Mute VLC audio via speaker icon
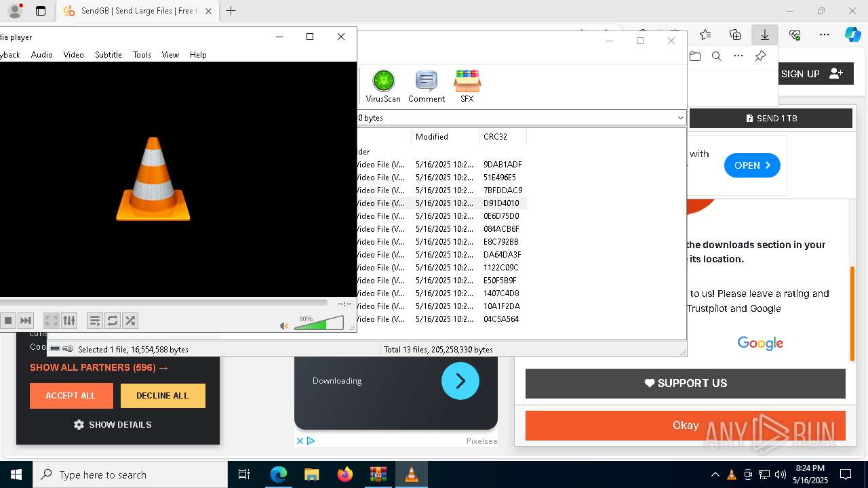The width and height of the screenshot is (868, 488). tap(284, 326)
